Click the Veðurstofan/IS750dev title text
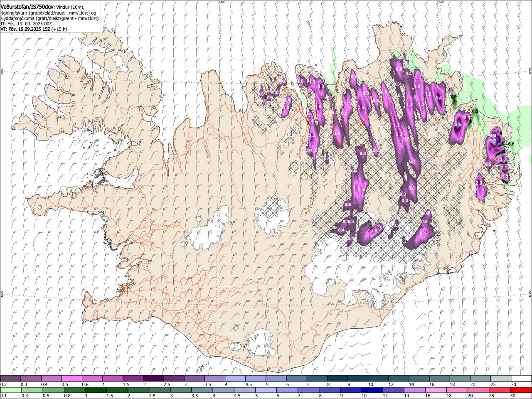The width and height of the screenshot is (532, 399). 27,6
